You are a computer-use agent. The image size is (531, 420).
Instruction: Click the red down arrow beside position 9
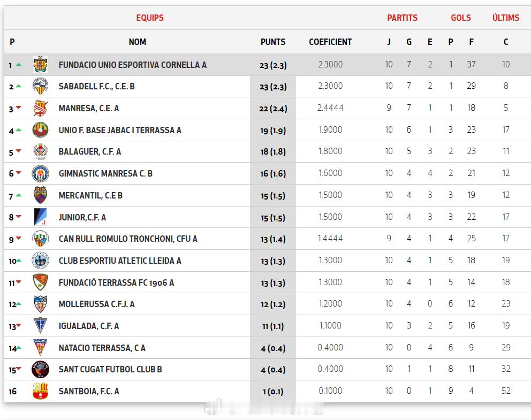pos(19,238)
